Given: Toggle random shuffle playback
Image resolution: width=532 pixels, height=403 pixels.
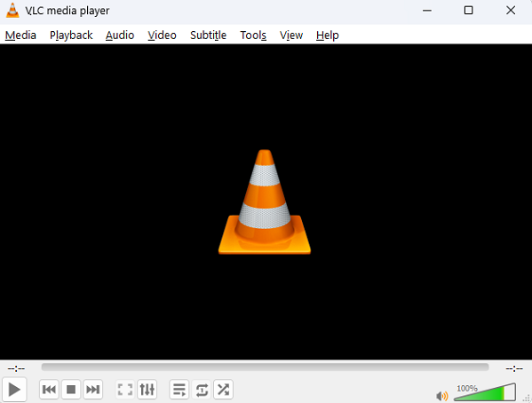Looking at the screenshot, I should pos(223,389).
